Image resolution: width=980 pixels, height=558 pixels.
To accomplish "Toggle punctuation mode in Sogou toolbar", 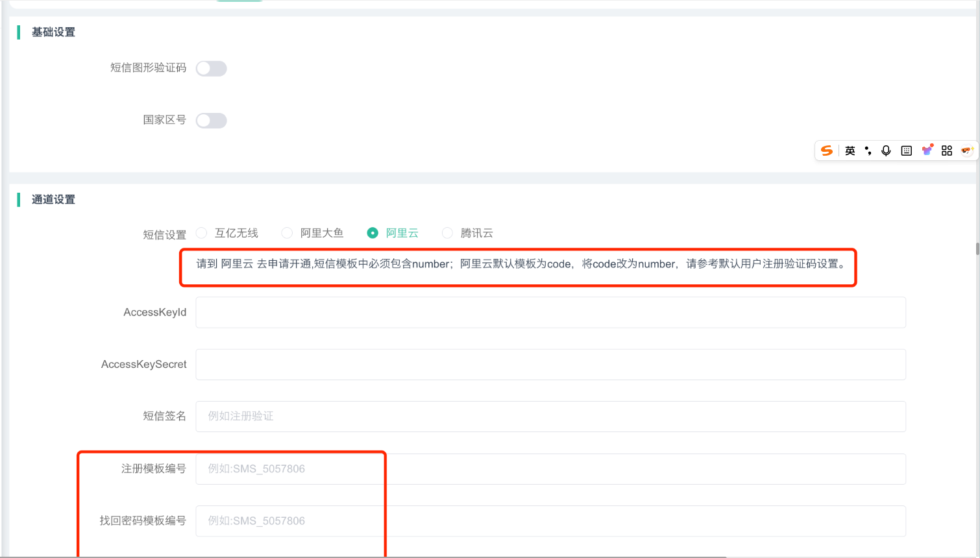I will pyautogui.click(x=868, y=151).
